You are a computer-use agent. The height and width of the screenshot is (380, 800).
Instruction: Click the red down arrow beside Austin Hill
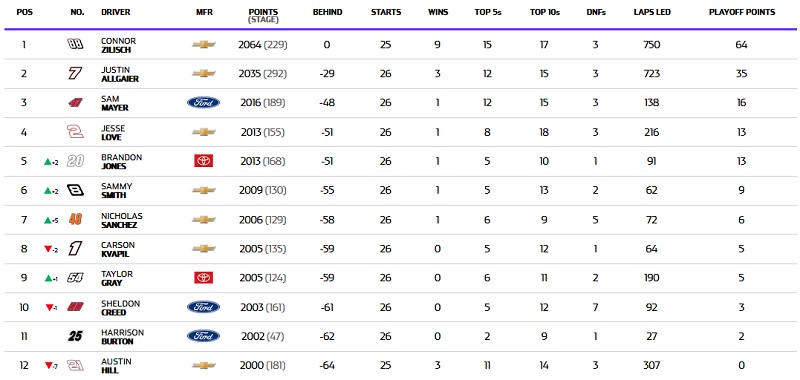pyautogui.click(x=48, y=366)
